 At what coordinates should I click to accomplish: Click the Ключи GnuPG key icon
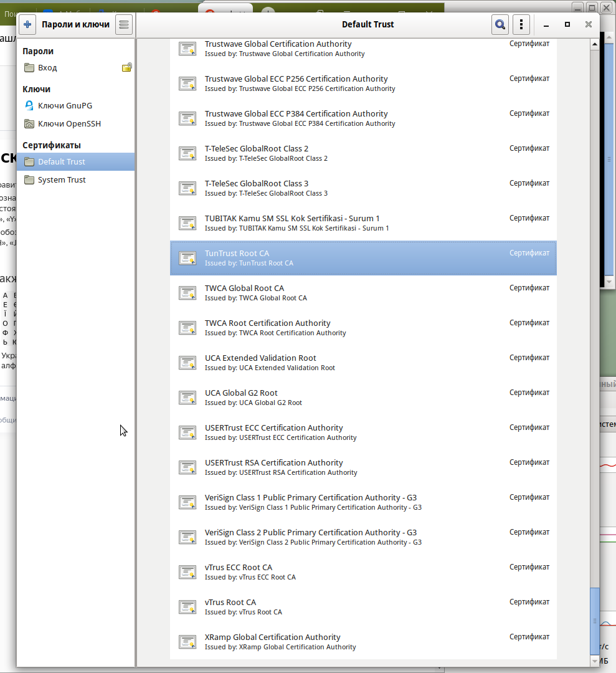tap(29, 105)
